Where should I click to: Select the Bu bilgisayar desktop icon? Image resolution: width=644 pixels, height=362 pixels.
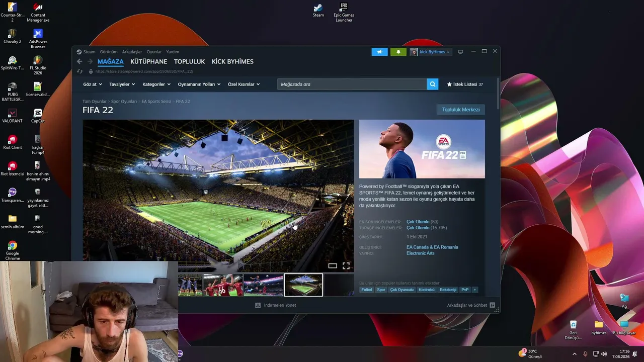pos(624,328)
